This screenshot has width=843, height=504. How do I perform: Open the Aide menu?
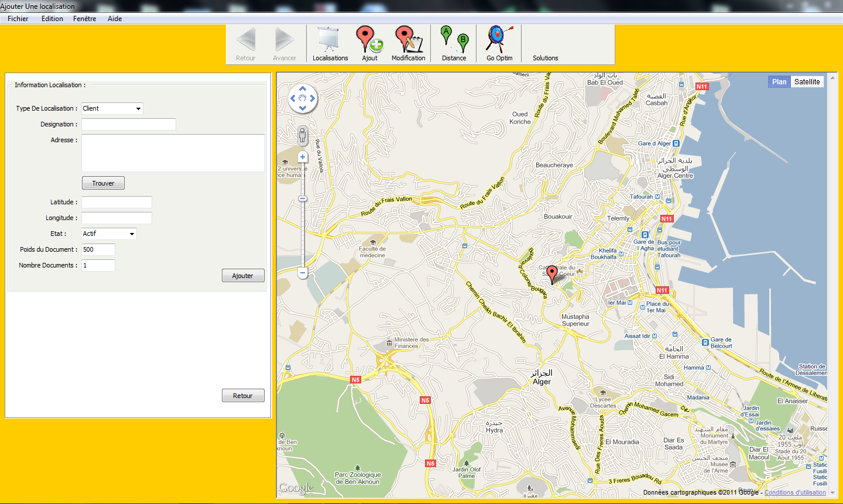coord(115,19)
